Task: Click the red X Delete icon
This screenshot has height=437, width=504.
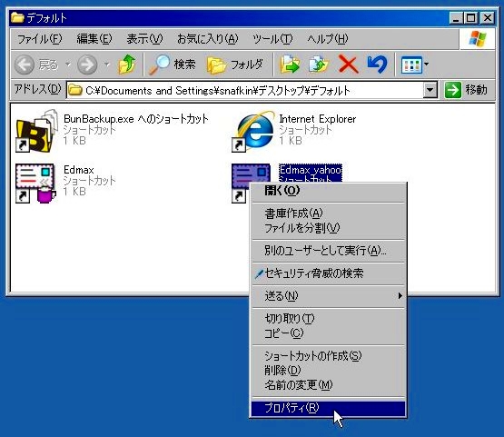Action: (x=349, y=65)
